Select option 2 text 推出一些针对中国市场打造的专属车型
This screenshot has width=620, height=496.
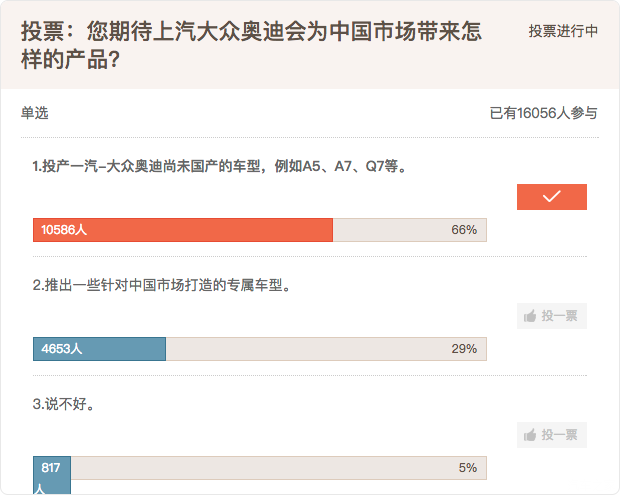coord(162,285)
